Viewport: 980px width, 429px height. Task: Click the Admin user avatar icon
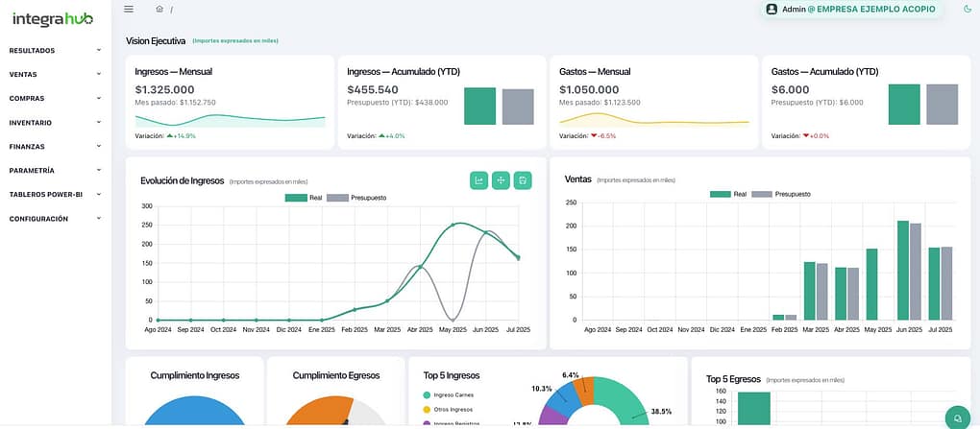pos(772,10)
